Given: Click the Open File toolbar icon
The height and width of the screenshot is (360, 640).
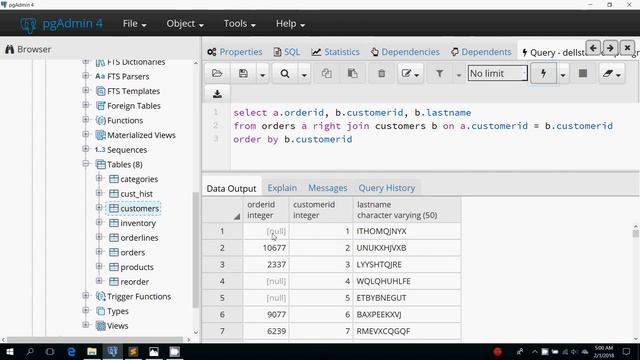Looking at the screenshot, I should [217, 73].
